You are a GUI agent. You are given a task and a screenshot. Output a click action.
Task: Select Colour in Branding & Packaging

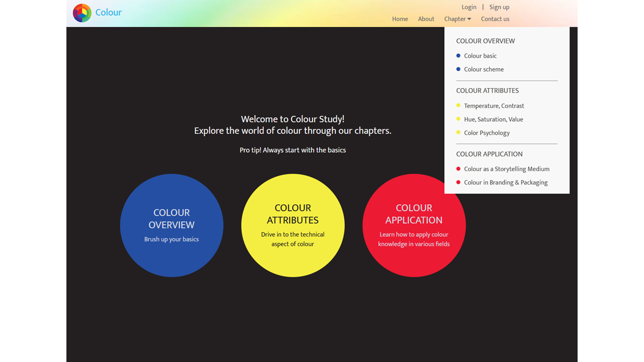[505, 183]
